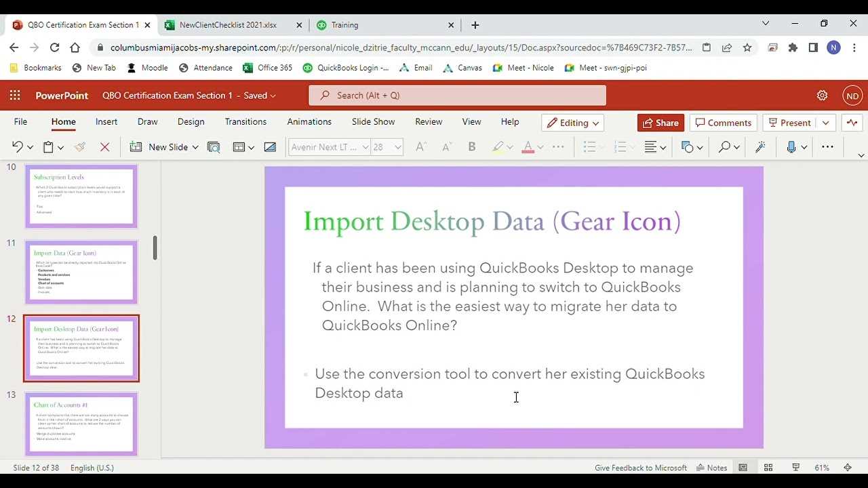Start the slide show from status bar
The image size is (868, 488).
[x=796, y=468]
